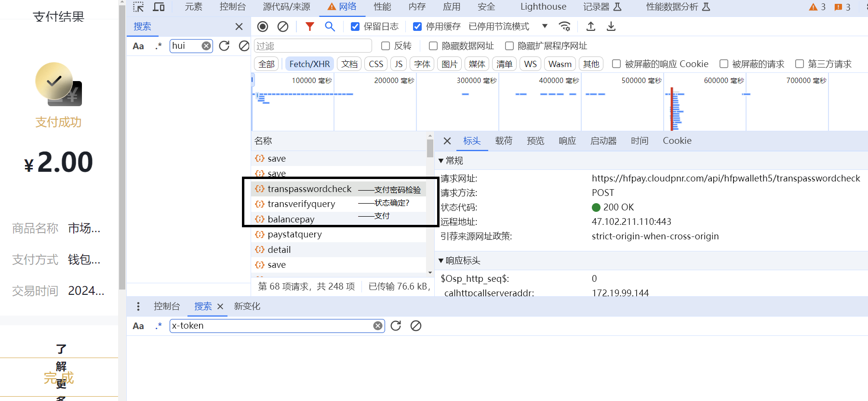The height and width of the screenshot is (401, 868).
Task: Open network search with magnifier icon
Action: tap(330, 27)
